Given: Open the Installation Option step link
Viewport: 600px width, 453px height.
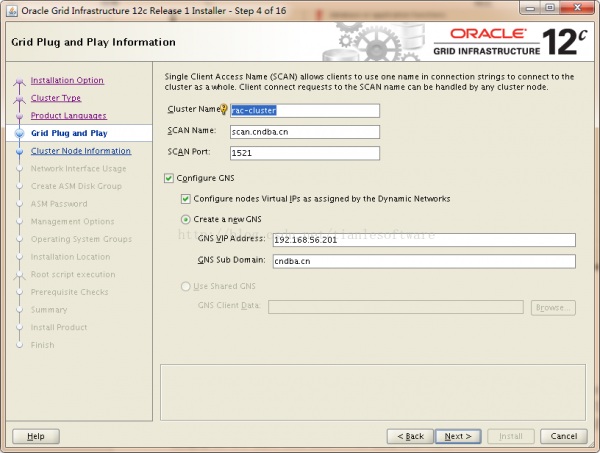Looking at the screenshot, I should click(x=67, y=80).
